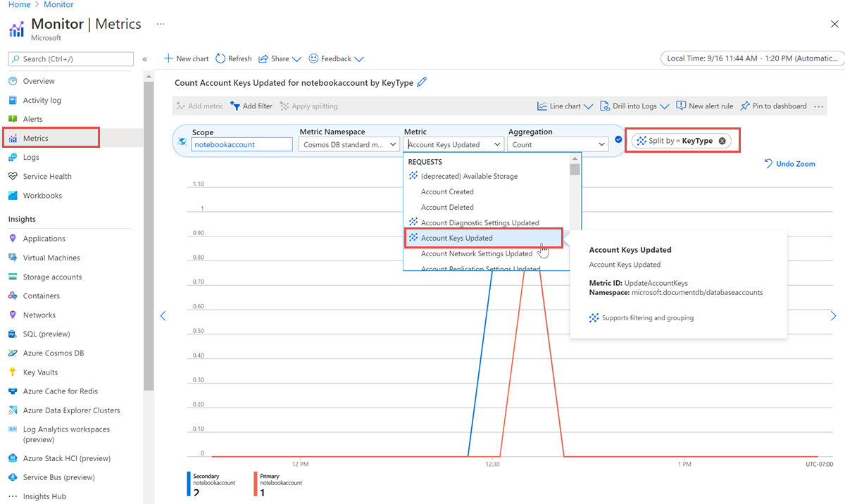Image resolution: width=845 pixels, height=504 pixels.
Task: Click the Primary legend color swatch
Action: [255, 484]
